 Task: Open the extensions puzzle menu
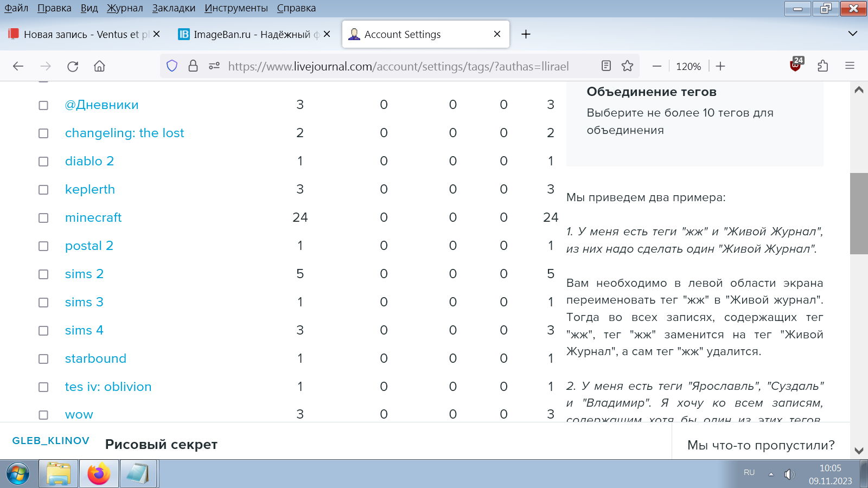point(822,66)
